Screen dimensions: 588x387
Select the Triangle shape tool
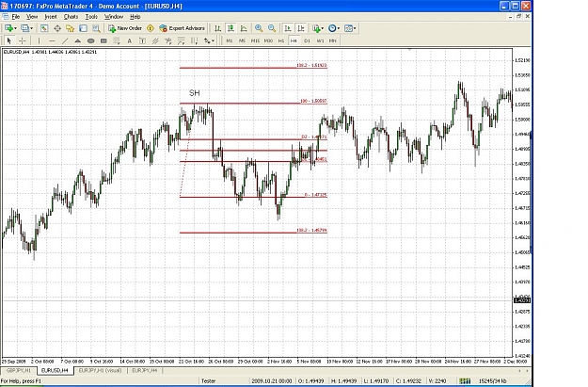78,40
